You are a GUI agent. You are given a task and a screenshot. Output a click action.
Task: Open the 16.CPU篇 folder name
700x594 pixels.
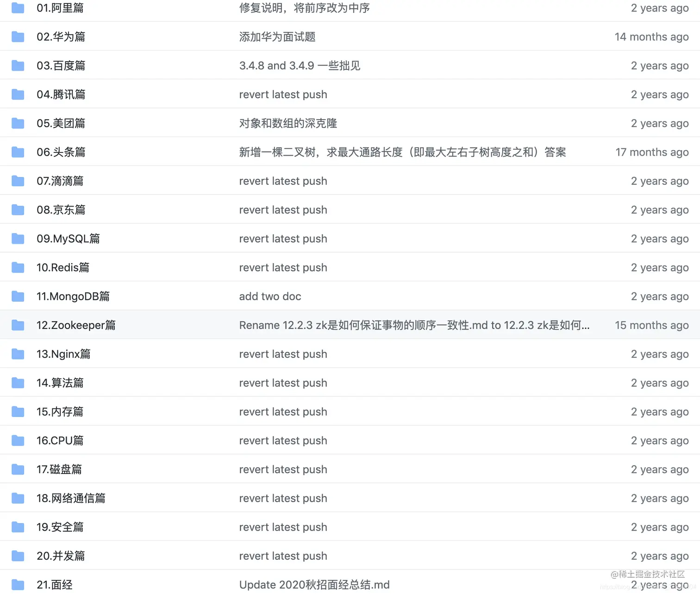(60, 441)
